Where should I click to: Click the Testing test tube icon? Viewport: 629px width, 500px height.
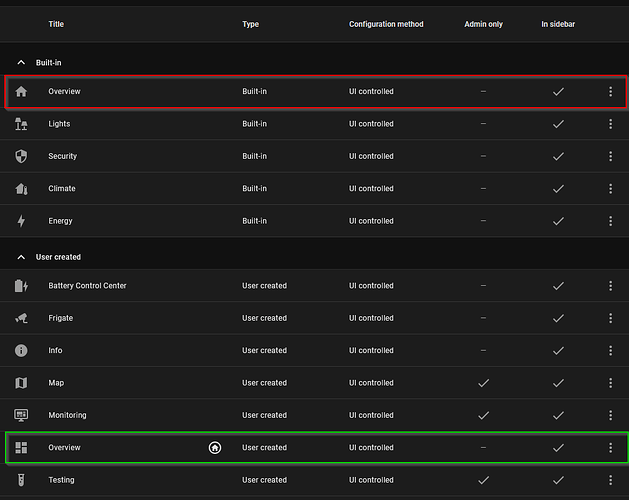point(21,480)
